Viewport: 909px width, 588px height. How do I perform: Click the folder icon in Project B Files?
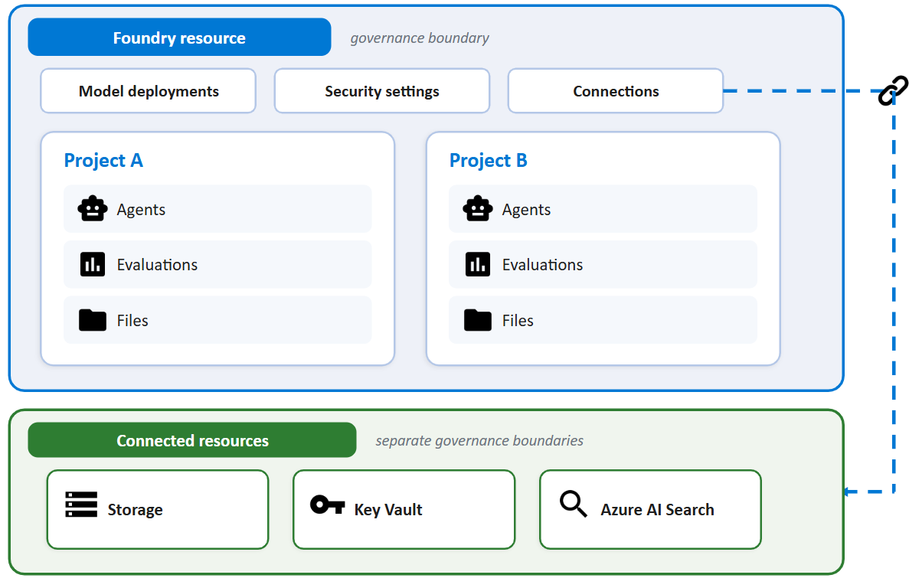[x=478, y=320]
